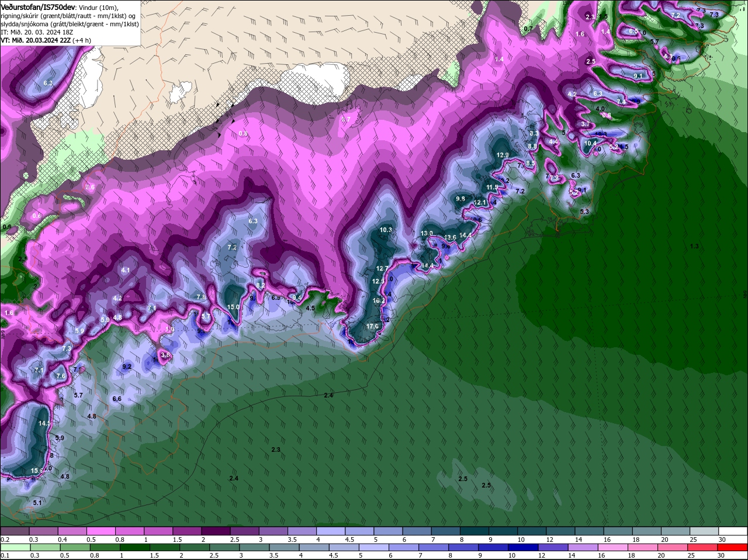748x560 pixels.
Task: Select the 3.6 value label on the map
Action: [165, 355]
